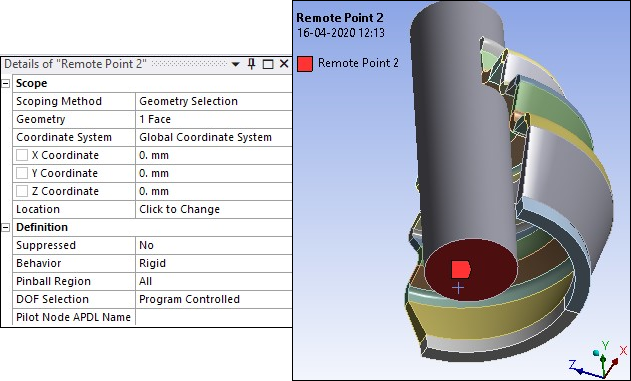Click the Location label
Screen dimensions: 631x381
pos(38,209)
